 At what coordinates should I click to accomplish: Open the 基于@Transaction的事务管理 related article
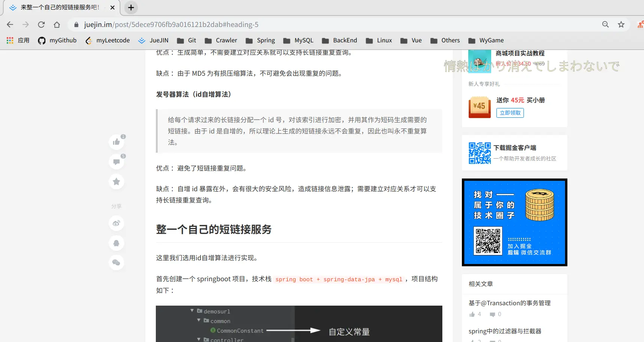510,303
